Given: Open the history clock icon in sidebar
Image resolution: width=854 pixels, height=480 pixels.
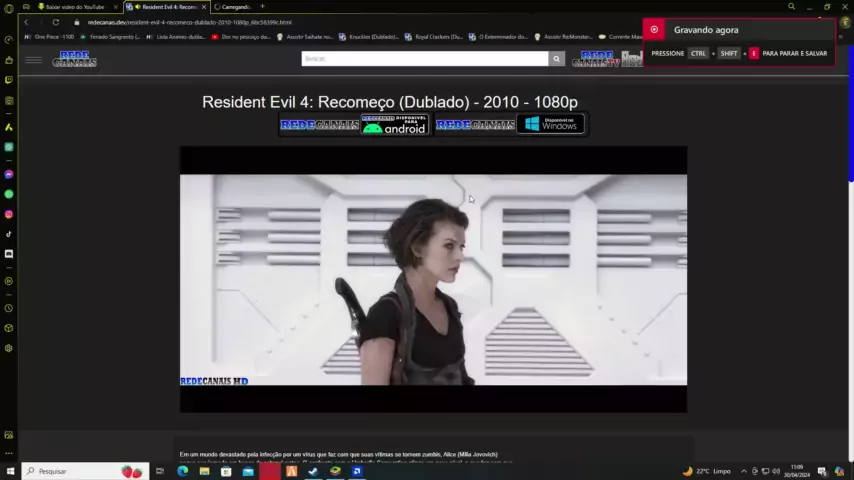Looking at the screenshot, I should point(9,308).
